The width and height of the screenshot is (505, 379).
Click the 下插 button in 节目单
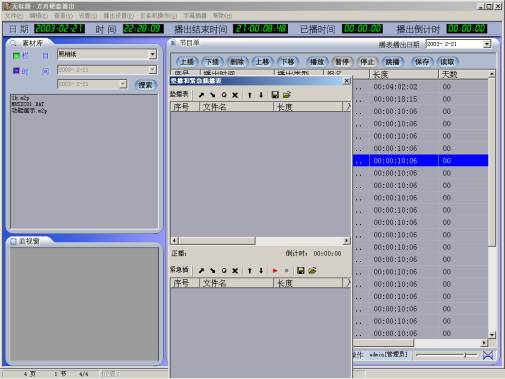click(212, 62)
